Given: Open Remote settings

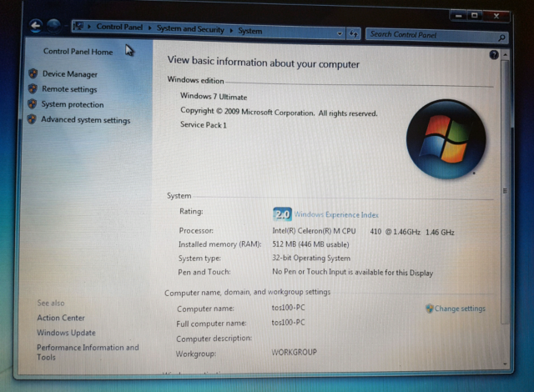Looking at the screenshot, I should [x=69, y=89].
